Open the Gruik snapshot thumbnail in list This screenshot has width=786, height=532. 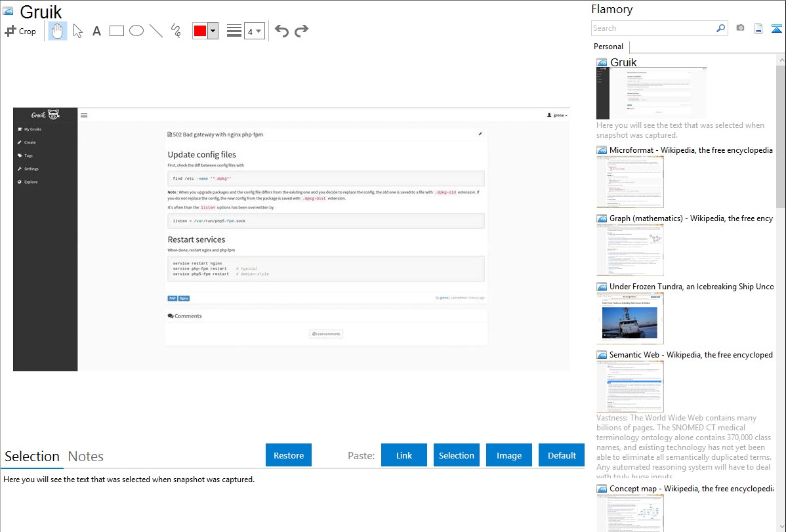pos(652,93)
